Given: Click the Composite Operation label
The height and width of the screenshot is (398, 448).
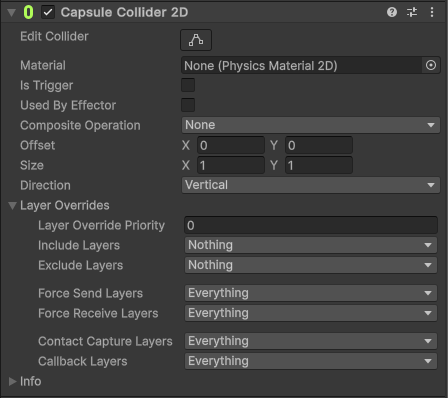Looking at the screenshot, I should pyautogui.click(x=80, y=126).
